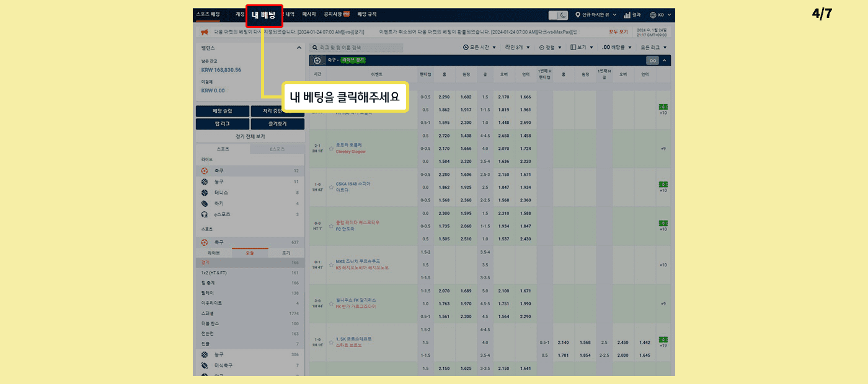The width and height of the screenshot is (868, 384).
Task: Select the live 테니스 (Tennis) icon
Action: pyautogui.click(x=205, y=193)
